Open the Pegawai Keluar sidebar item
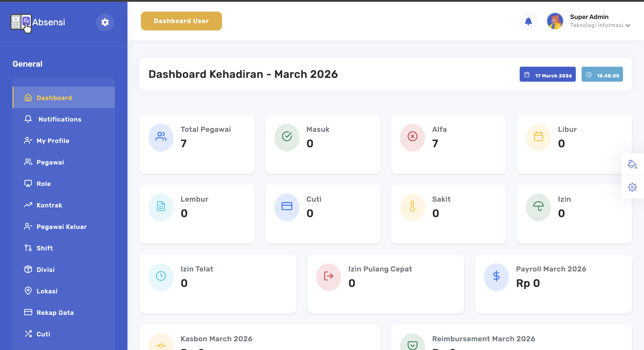Image resolution: width=644 pixels, height=350 pixels. 61,227
